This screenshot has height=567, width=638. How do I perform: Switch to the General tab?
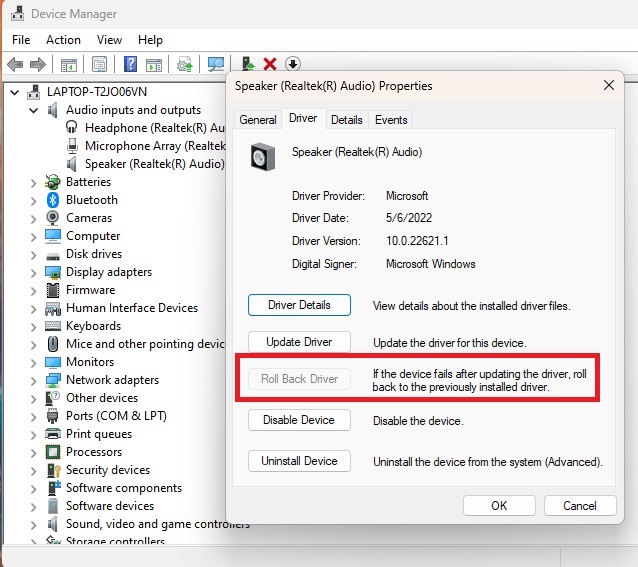pyautogui.click(x=258, y=120)
